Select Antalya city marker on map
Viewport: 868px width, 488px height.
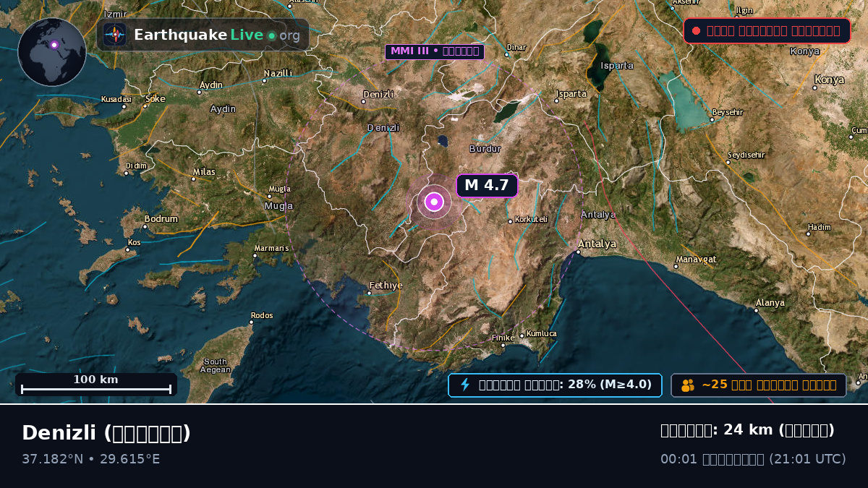coord(578,252)
